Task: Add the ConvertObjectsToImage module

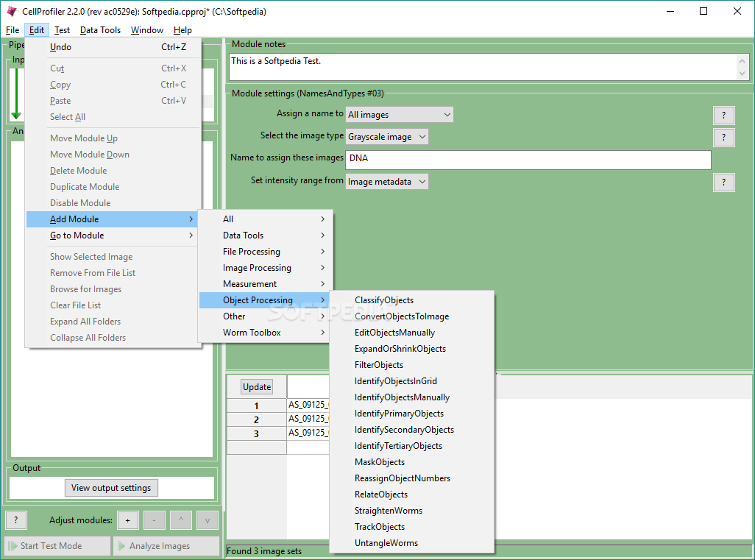Action: click(412, 316)
